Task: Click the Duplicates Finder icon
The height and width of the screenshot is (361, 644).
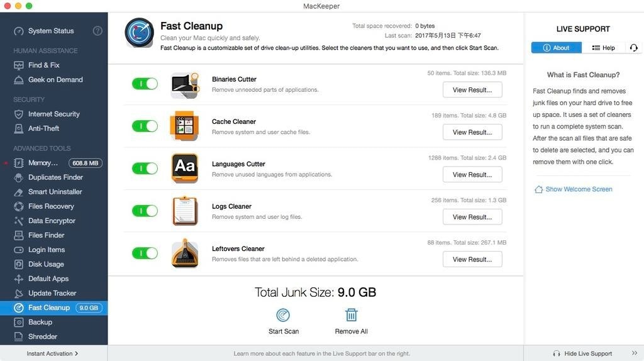Action: [18, 177]
